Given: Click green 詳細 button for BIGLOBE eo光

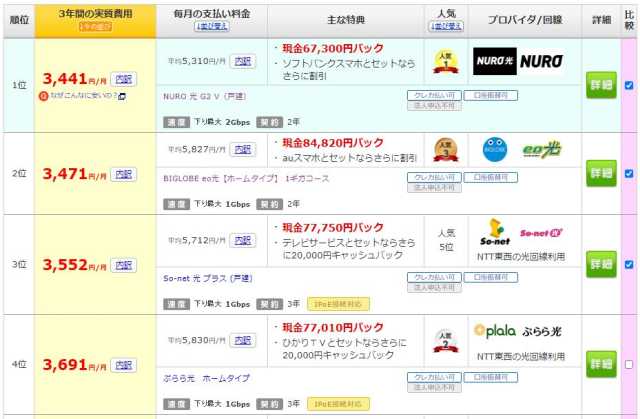Looking at the screenshot, I should [x=601, y=173].
